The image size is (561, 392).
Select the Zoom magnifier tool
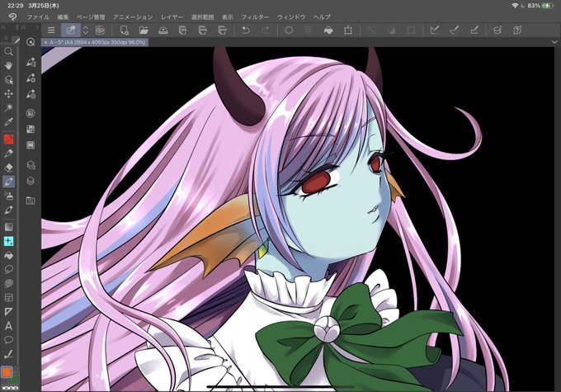8,51
